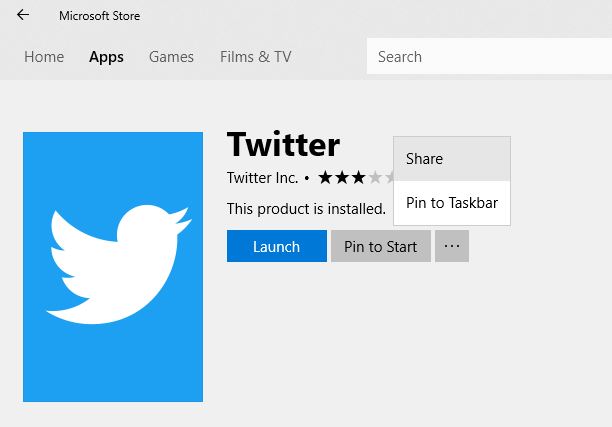Focus the Search input field

(488, 57)
